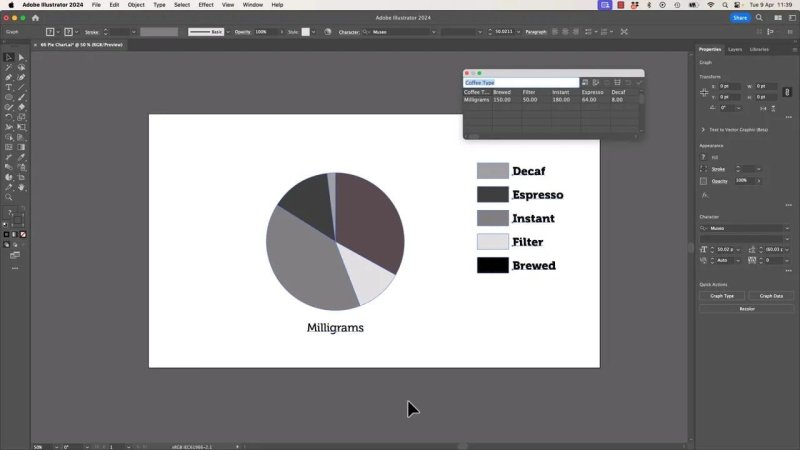800x450 pixels.
Task: Apply graph data with checkmark icon
Action: [639, 83]
